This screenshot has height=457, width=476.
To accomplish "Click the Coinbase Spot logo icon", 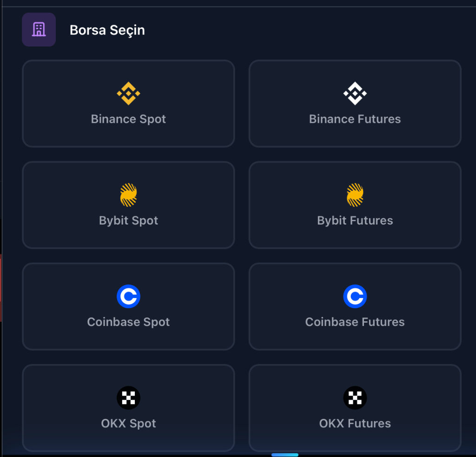I will click(128, 296).
